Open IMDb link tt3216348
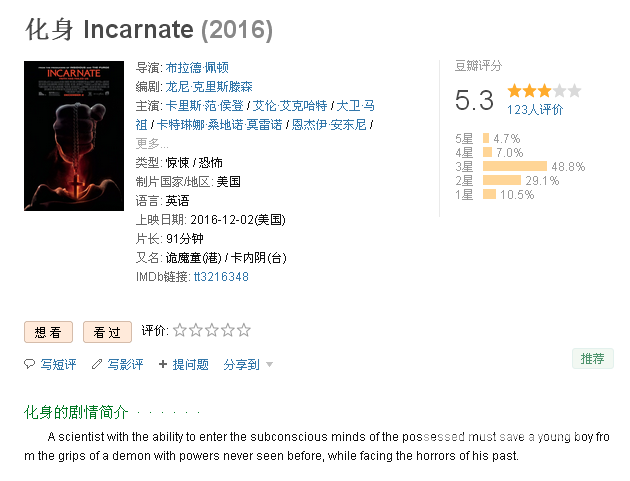The image size is (630, 481). pyautogui.click(x=221, y=277)
